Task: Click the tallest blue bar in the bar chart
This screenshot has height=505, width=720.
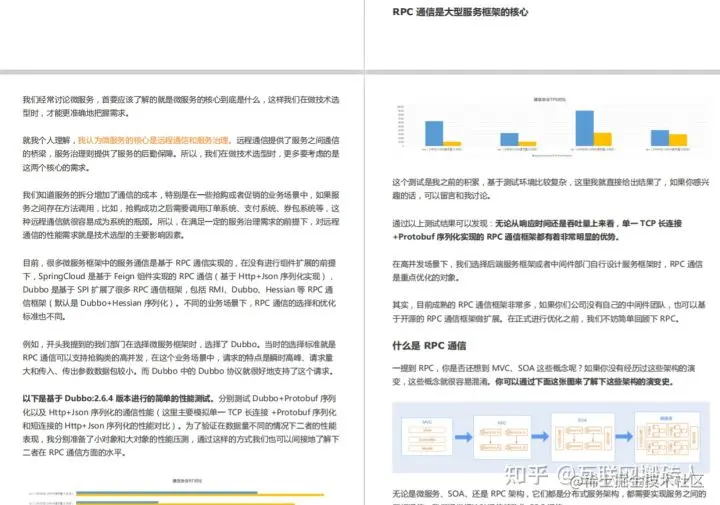Action: (x=585, y=128)
